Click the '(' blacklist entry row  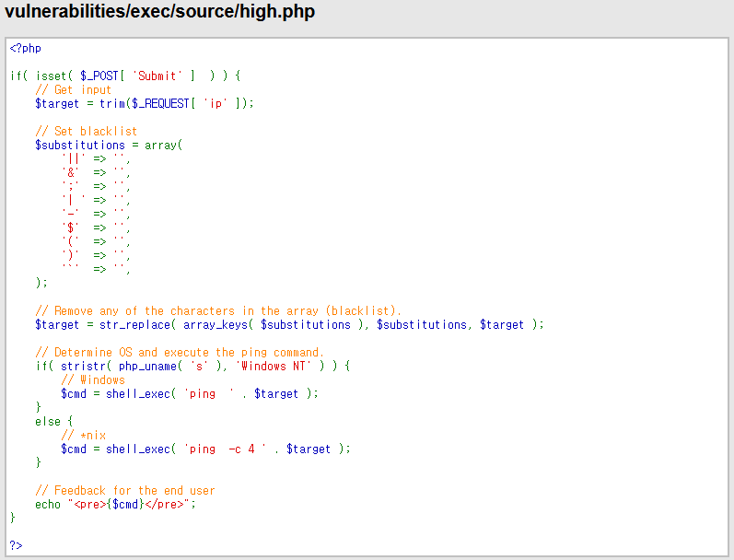(x=96, y=242)
